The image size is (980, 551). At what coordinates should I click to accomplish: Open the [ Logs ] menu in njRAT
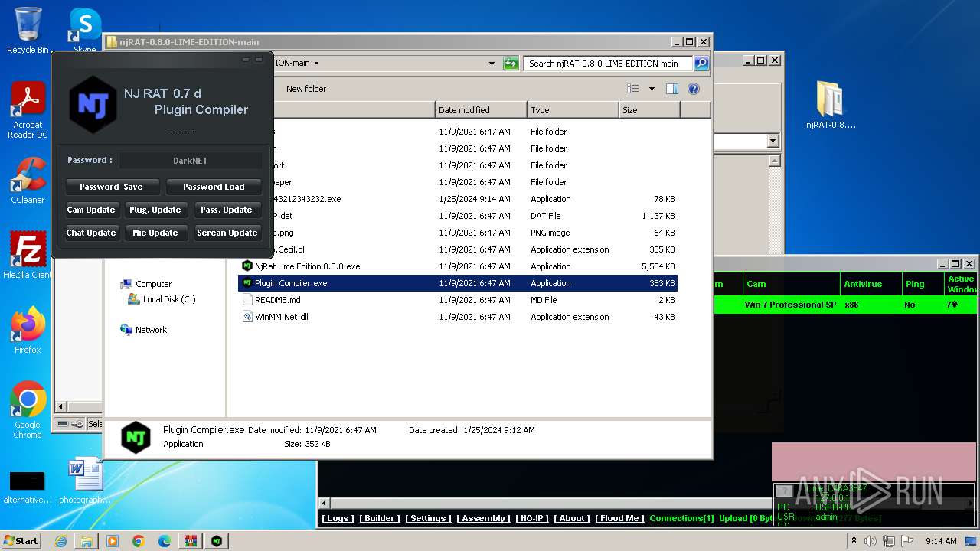[338, 518]
